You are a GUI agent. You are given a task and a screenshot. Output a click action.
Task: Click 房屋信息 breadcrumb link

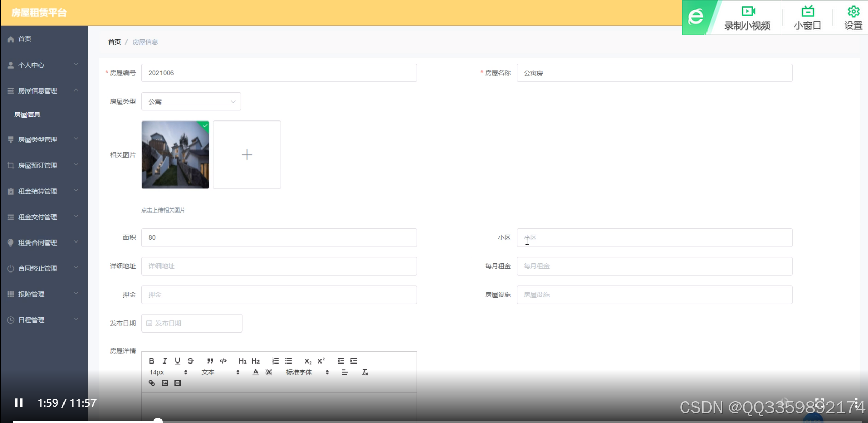(145, 42)
